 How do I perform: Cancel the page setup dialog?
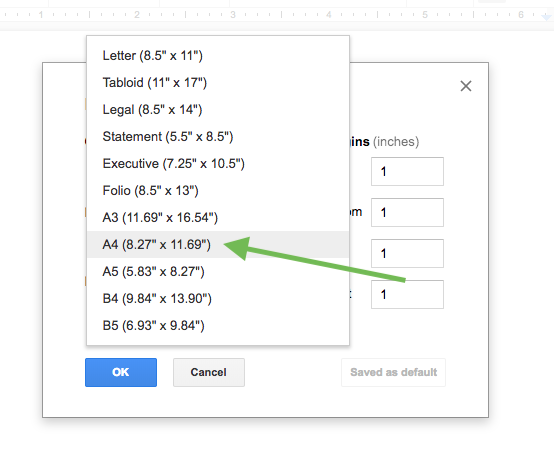pyautogui.click(x=208, y=372)
